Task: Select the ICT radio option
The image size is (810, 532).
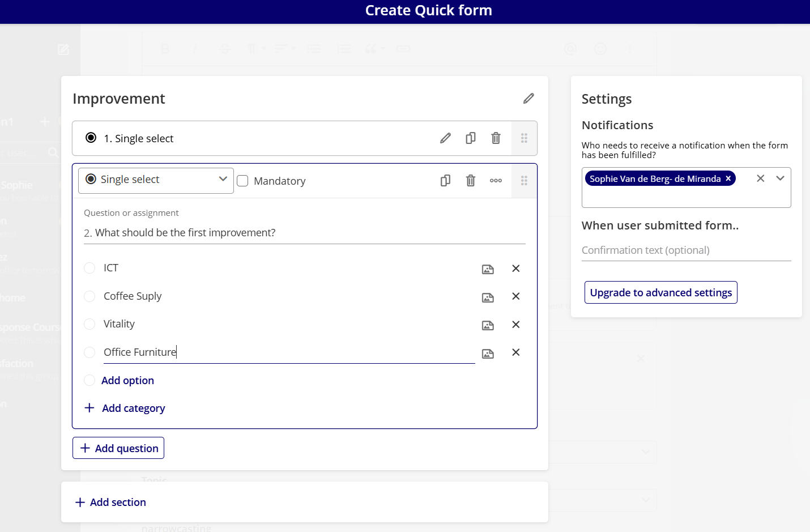Action: pos(89,268)
